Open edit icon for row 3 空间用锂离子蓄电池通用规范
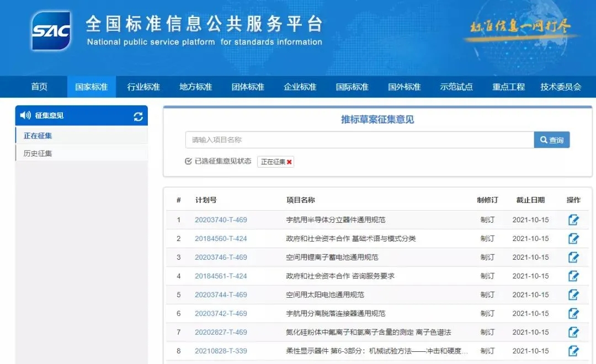This screenshot has height=364, width=596. (x=573, y=258)
